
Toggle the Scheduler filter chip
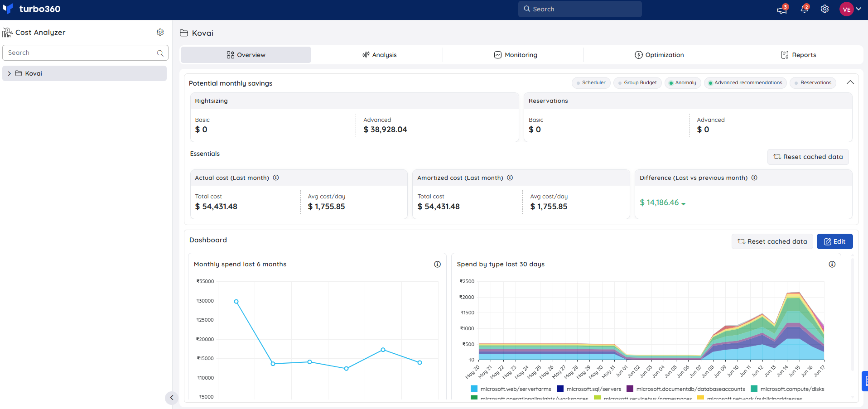click(x=591, y=82)
